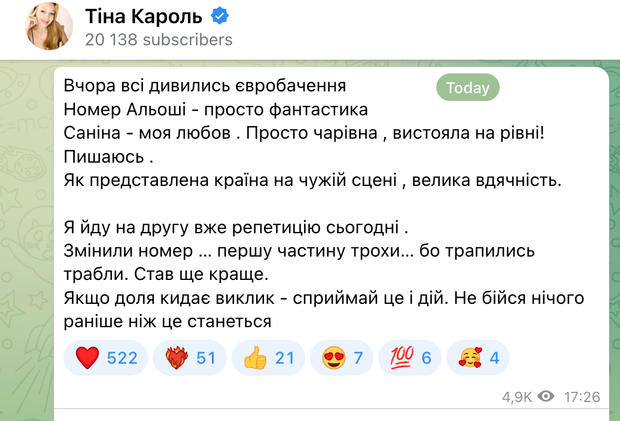Add the 100 points emoji reaction
This screenshot has height=421, width=620.
pos(410,358)
